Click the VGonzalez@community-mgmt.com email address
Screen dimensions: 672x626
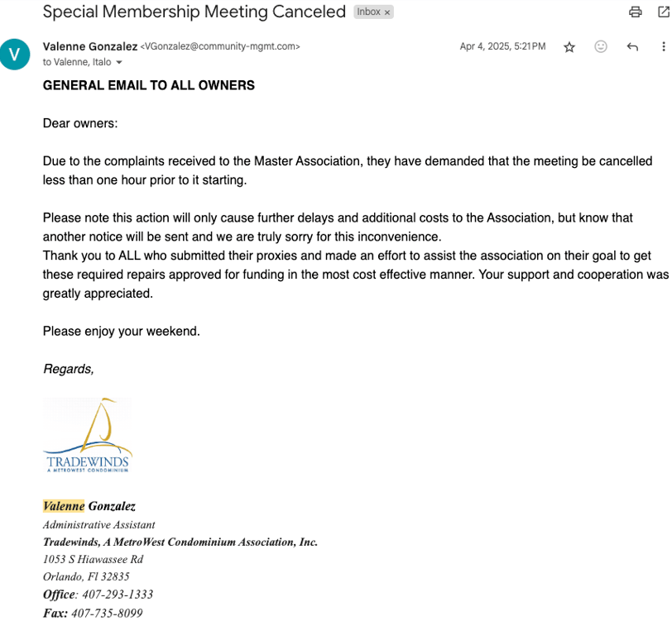tap(220, 46)
